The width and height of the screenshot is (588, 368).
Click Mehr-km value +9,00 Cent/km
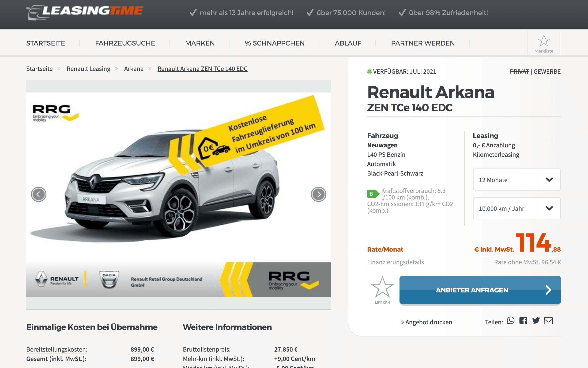pos(294,359)
